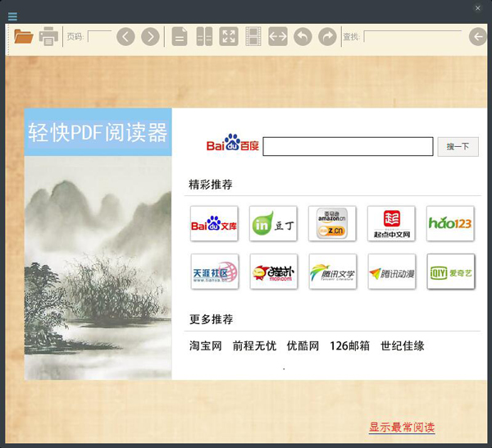Click the 优酷网 link
The image size is (492, 448).
point(303,346)
